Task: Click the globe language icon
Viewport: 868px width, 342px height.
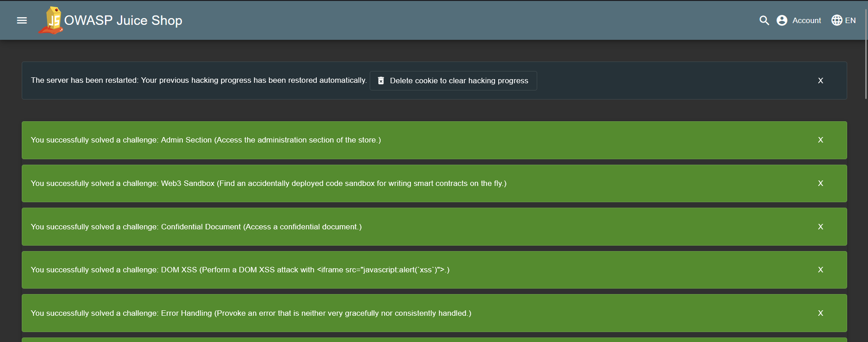Action: click(x=837, y=20)
